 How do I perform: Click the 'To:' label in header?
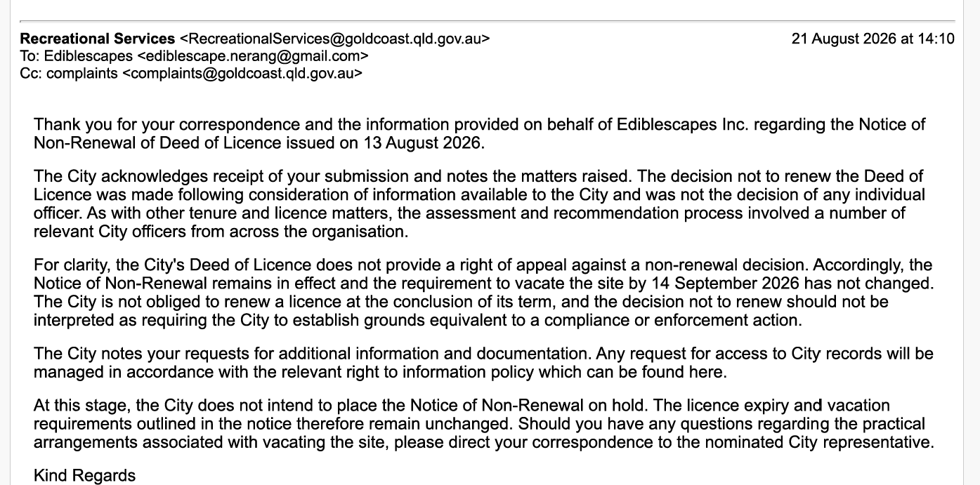[30, 56]
